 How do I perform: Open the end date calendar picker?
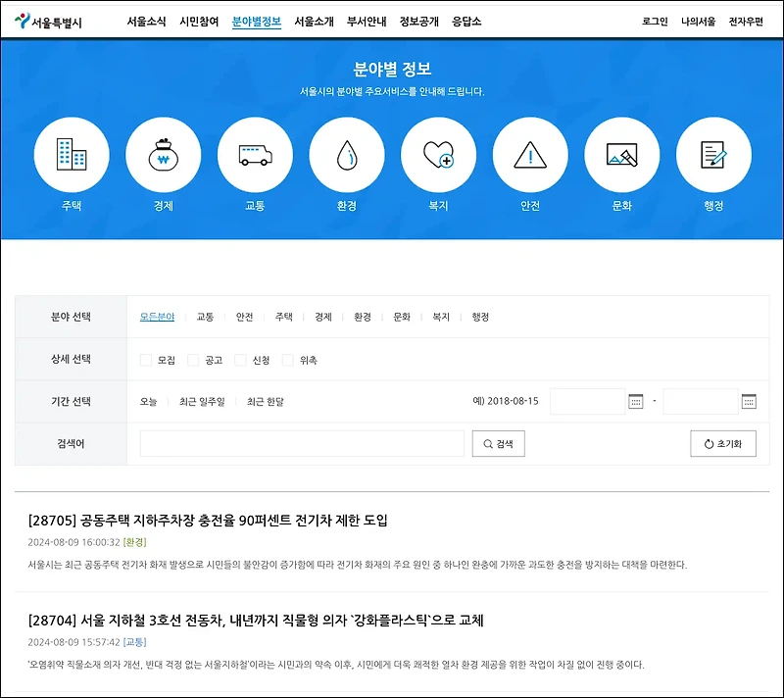click(x=748, y=401)
